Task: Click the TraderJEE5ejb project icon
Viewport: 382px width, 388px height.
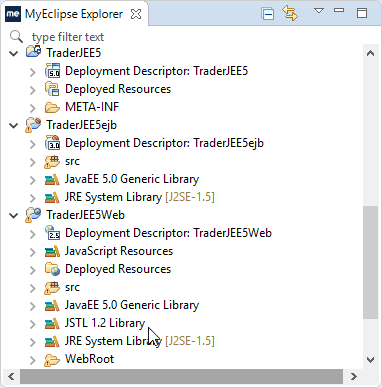Action: click(33, 125)
